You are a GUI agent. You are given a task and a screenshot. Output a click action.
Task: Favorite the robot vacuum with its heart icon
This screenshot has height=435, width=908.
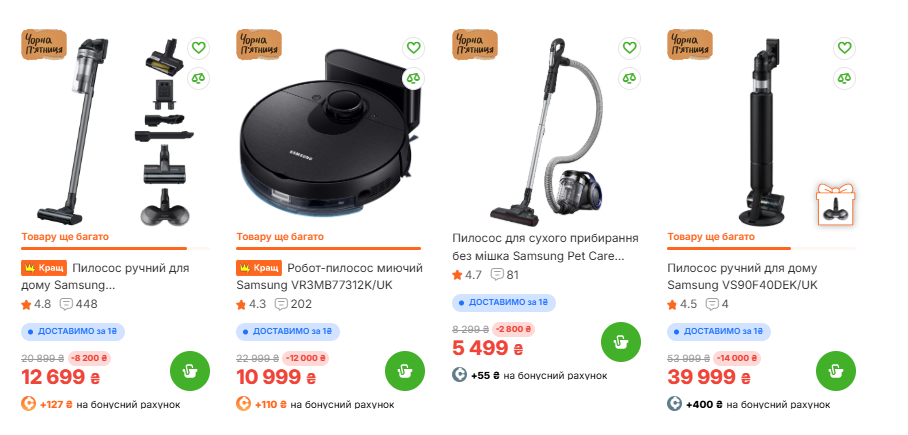coord(413,47)
